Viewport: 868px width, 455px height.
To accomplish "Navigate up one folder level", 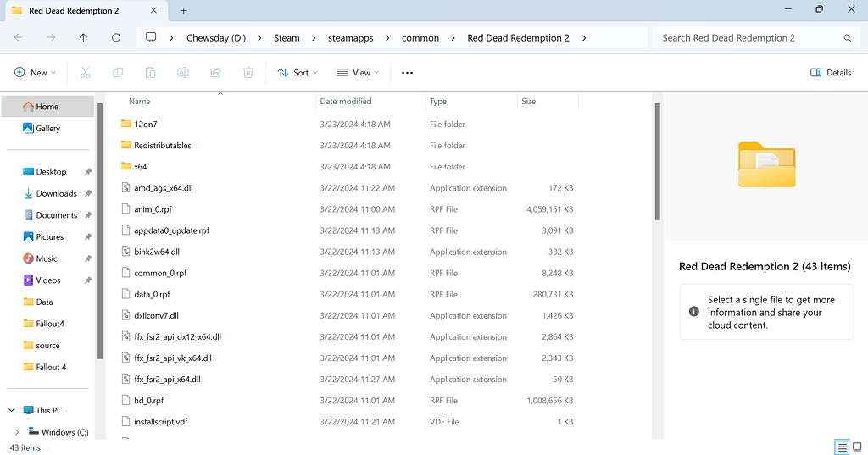I will [x=83, y=37].
